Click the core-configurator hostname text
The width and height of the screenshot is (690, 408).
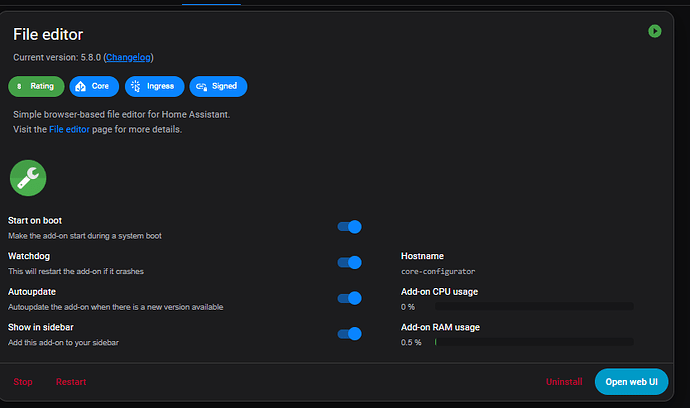(438, 271)
